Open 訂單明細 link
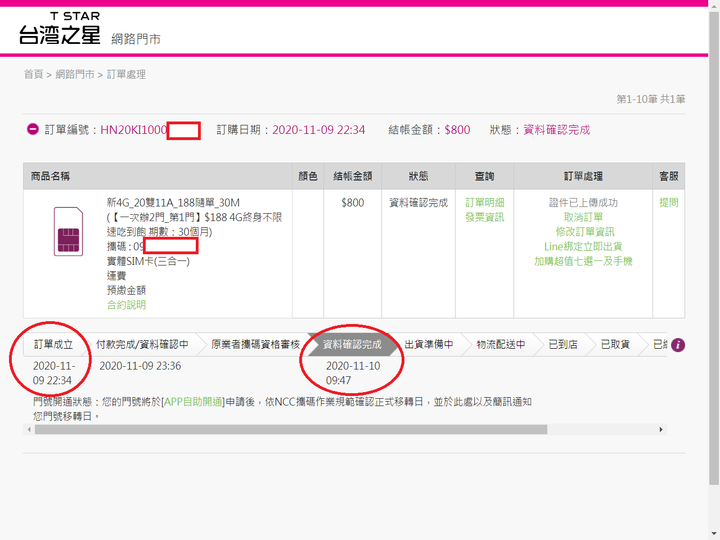 tap(484, 202)
